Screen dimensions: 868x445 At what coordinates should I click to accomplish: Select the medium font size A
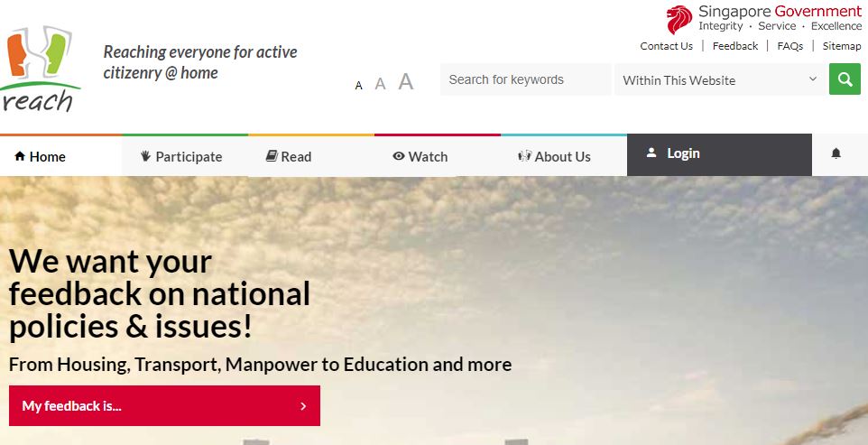point(380,84)
